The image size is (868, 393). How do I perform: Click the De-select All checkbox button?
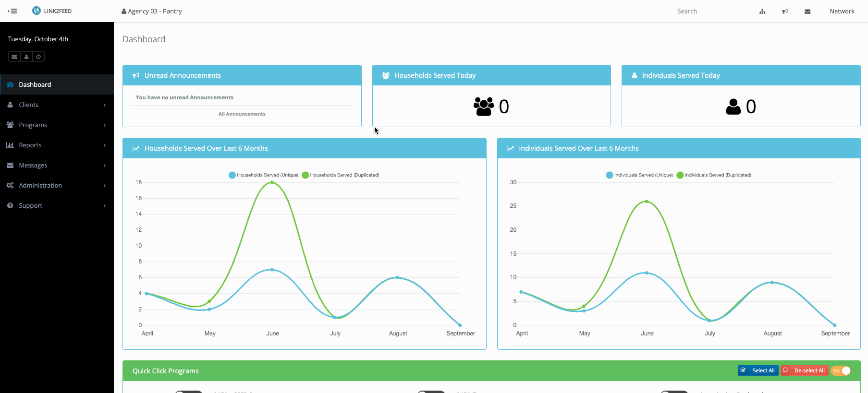point(805,370)
